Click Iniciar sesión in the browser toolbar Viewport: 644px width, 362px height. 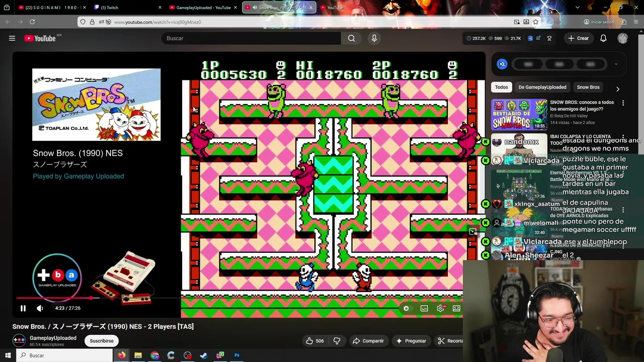599,22
